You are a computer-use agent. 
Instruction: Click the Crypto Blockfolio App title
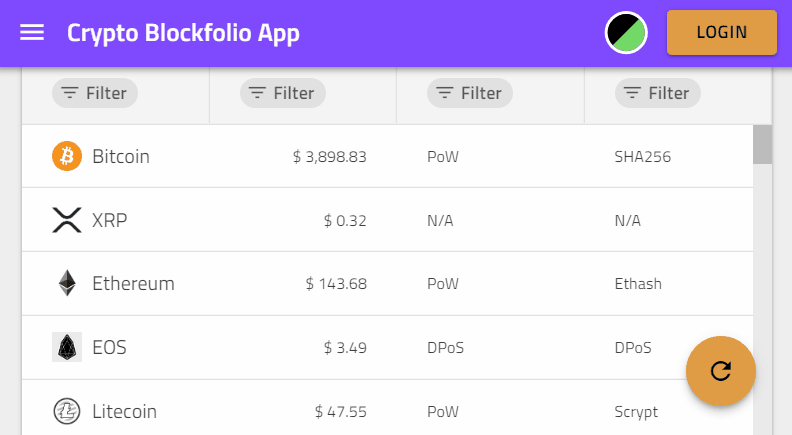pos(183,33)
